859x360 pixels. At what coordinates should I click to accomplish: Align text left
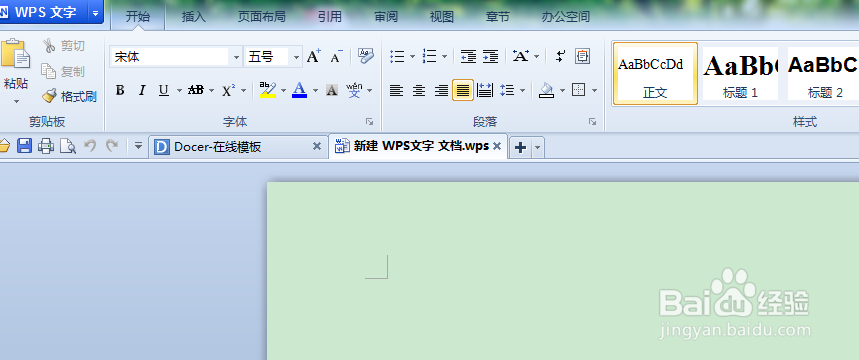point(396,90)
